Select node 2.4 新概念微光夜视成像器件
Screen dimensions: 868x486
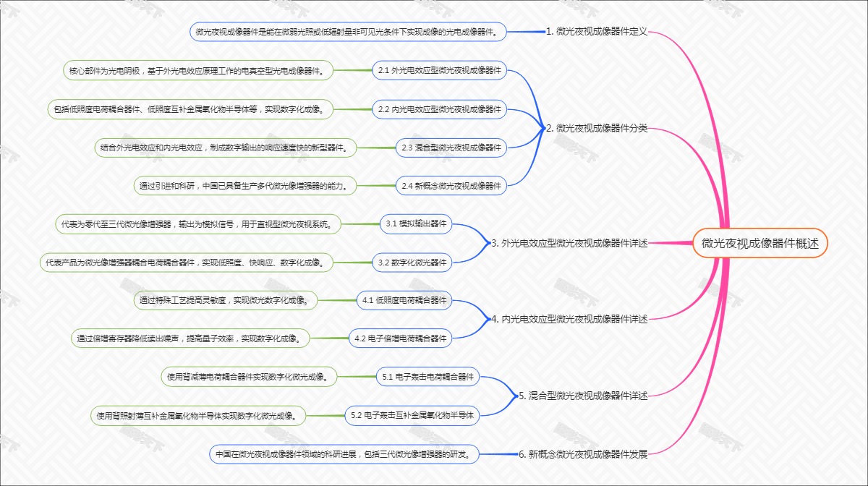tap(451, 186)
